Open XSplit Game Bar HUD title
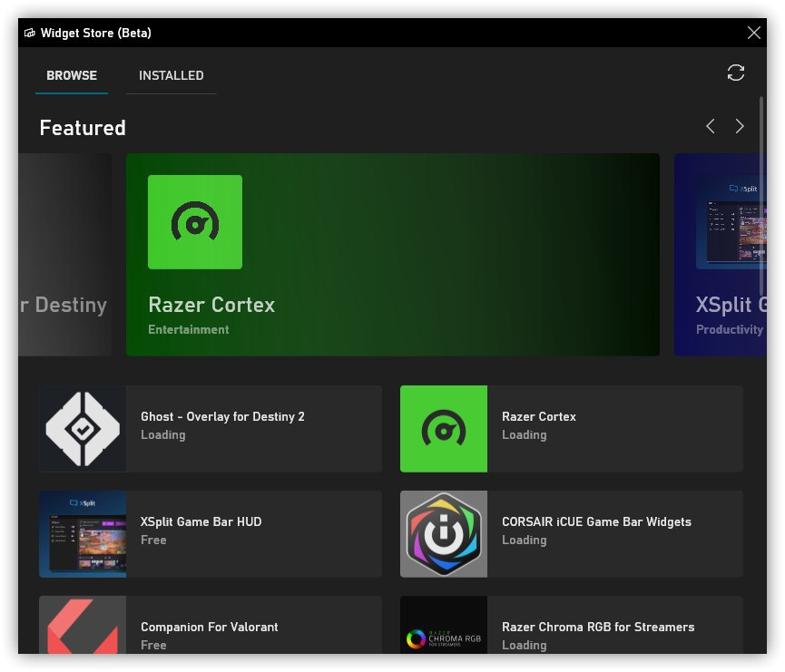 [201, 521]
